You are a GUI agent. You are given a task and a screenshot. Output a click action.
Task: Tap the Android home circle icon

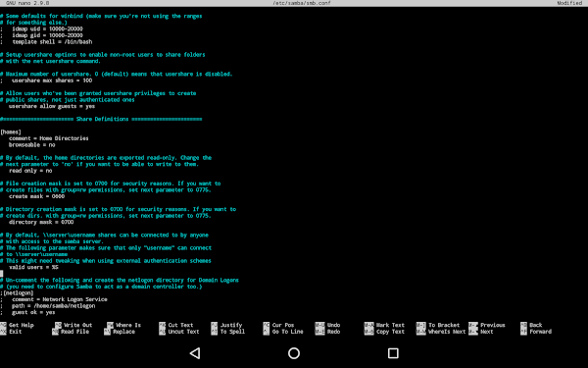coord(294,353)
